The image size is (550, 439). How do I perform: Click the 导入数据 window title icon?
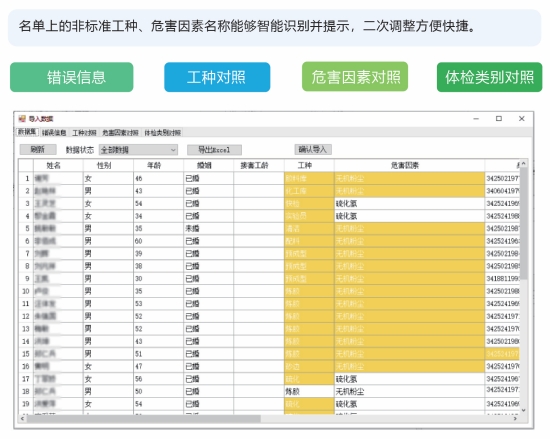[x=22, y=119]
